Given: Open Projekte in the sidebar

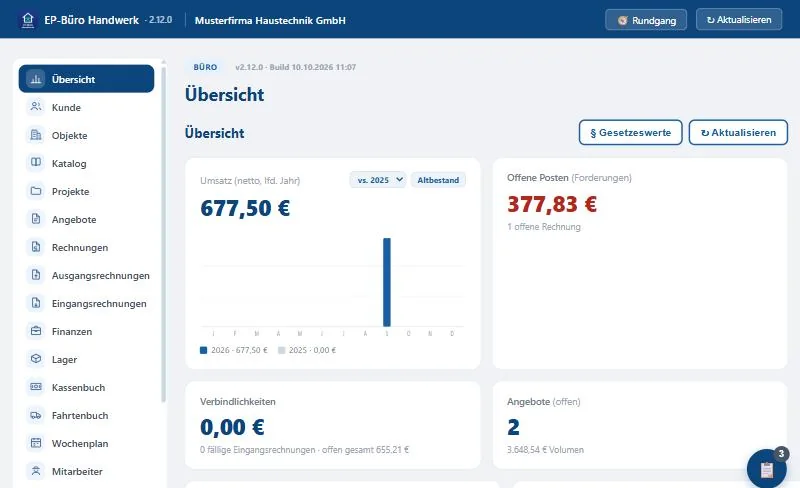Looking at the screenshot, I should [86, 191].
